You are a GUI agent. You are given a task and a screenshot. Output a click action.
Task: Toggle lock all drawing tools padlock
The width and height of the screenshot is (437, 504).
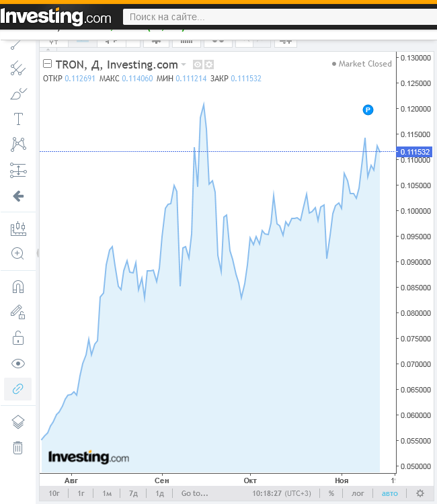pyautogui.click(x=18, y=338)
